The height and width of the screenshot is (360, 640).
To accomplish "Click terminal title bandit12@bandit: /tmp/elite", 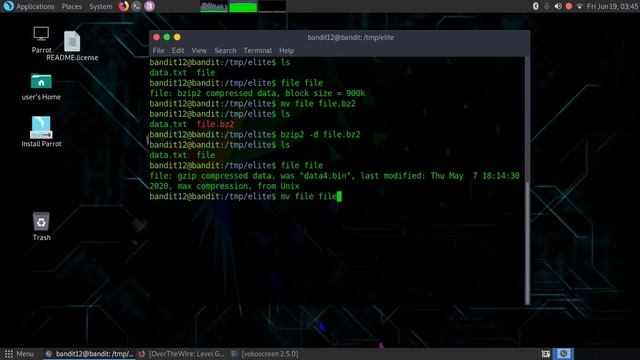I will pos(351,37).
